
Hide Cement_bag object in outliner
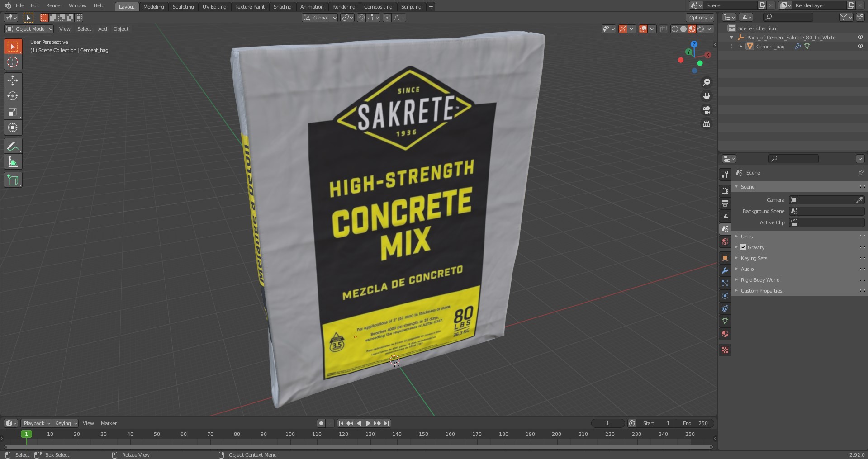860,46
